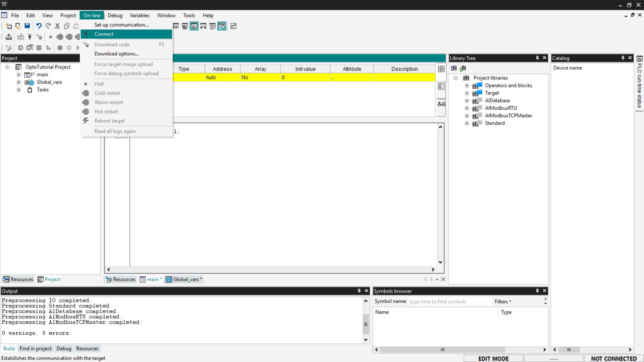Click the binoculars find icon in editor sidebar

441,104
